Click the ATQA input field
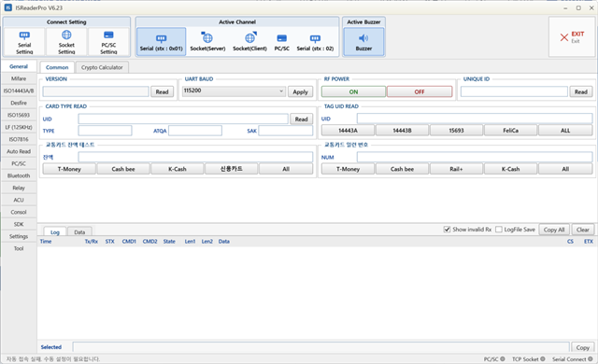Screen dimensions: 598x364 [x=195, y=131]
